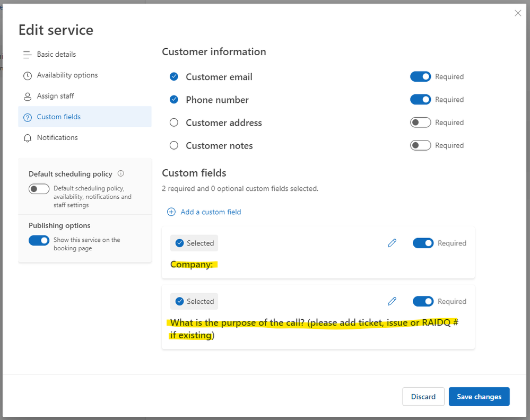Image resolution: width=530 pixels, height=420 pixels.
Task: Uncheck the Customer email checkbox
Action: click(174, 77)
